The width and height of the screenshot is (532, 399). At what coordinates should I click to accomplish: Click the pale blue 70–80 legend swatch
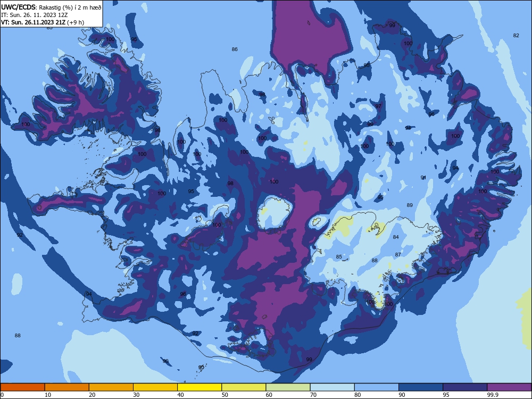tap(332, 387)
